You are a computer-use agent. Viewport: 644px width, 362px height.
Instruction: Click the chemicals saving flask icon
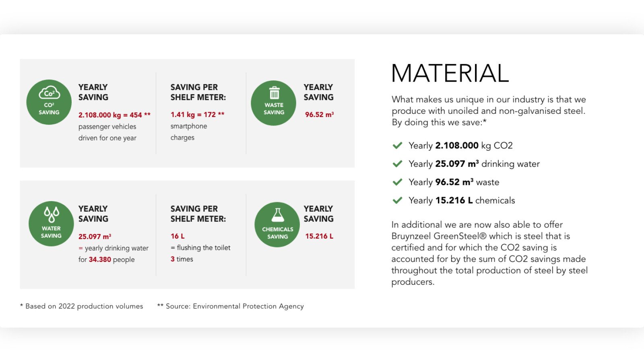[x=278, y=215]
